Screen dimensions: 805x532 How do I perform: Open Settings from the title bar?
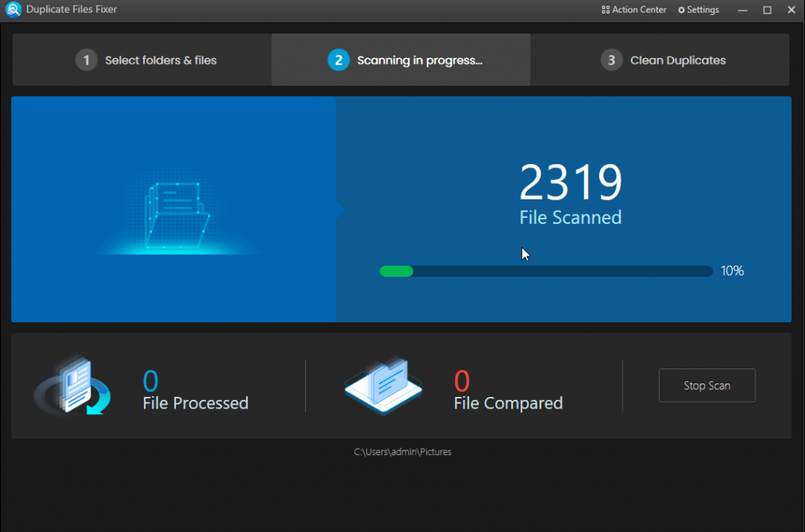pyautogui.click(x=698, y=9)
